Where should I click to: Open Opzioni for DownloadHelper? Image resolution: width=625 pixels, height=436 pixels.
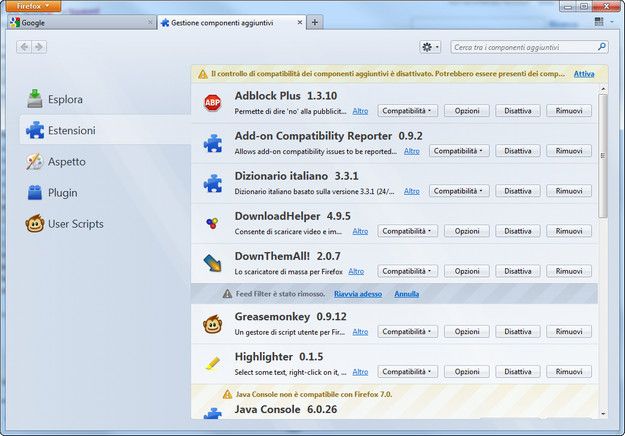coord(467,231)
